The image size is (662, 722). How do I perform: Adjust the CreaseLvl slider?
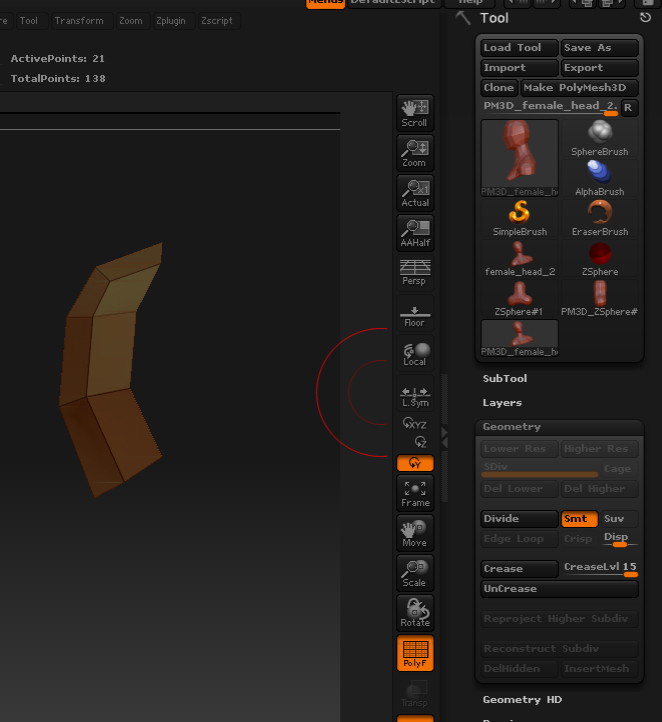coord(599,569)
